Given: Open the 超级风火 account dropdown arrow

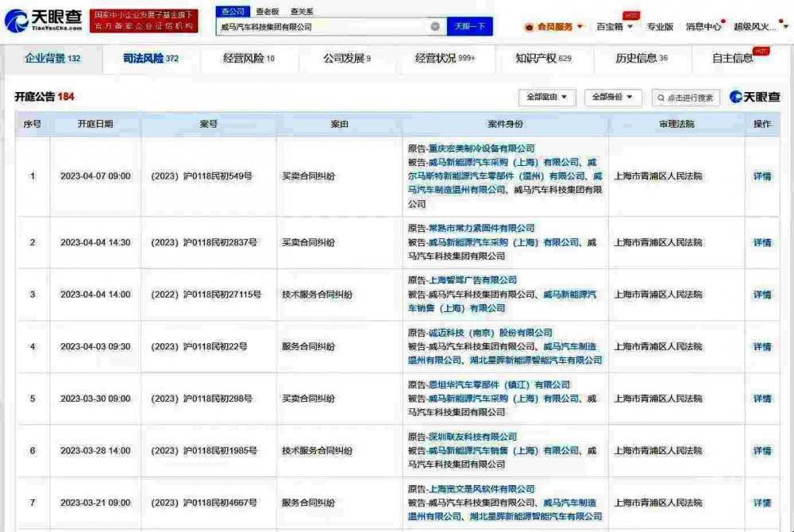Looking at the screenshot, I should pyautogui.click(x=785, y=27).
